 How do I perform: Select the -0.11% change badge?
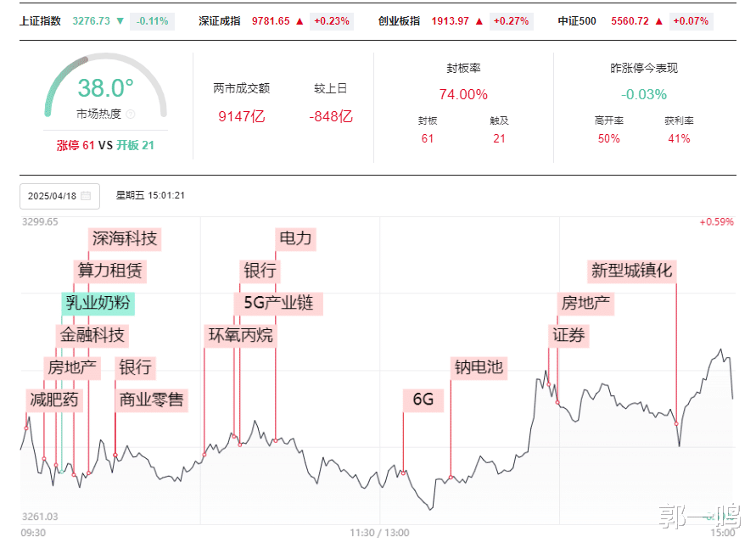pyautogui.click(x=152, y=20)
